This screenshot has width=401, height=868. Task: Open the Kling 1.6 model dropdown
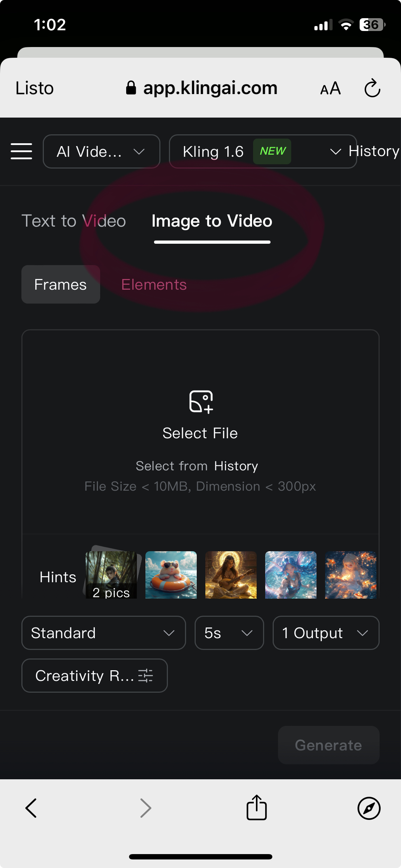pos(263,151)
